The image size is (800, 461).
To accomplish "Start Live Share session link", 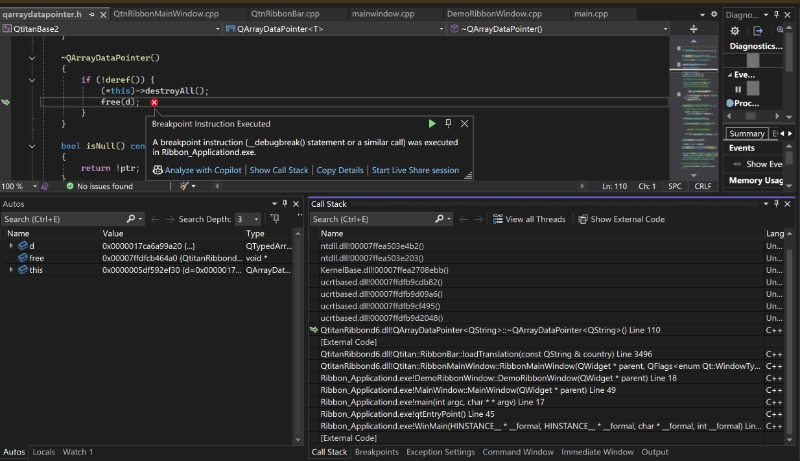I will tap(415, 170).
